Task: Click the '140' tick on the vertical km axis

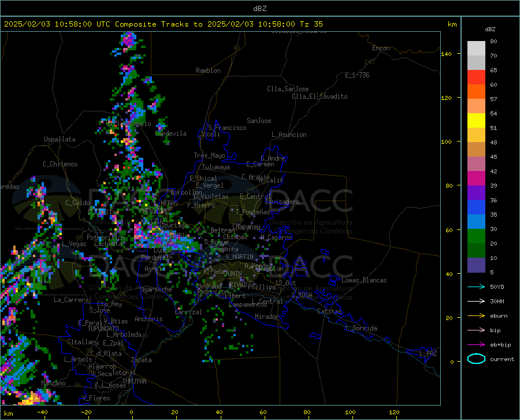Action: (x=447, y=54)
